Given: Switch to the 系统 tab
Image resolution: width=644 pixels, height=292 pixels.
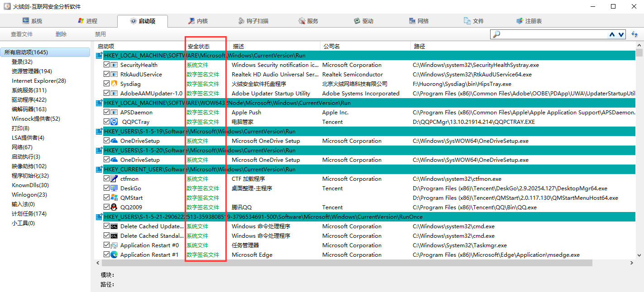Looking at the screenshot, I should pos(32,21).
